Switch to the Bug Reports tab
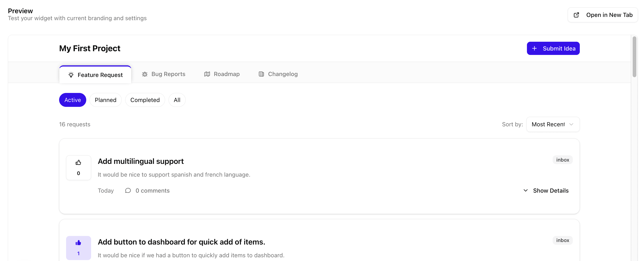644x261 pixels. [164, 74]
